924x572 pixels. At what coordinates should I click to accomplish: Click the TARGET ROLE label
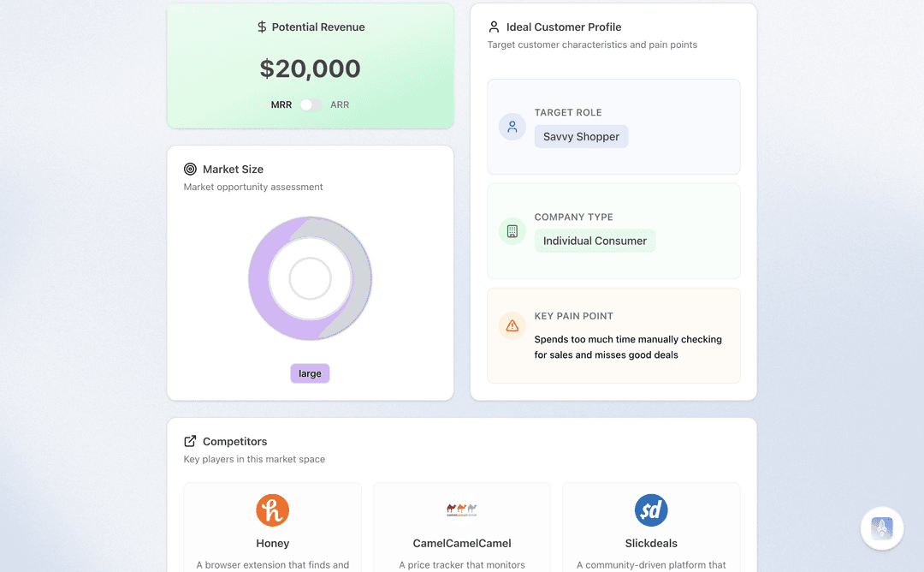[x=568, y=113]
